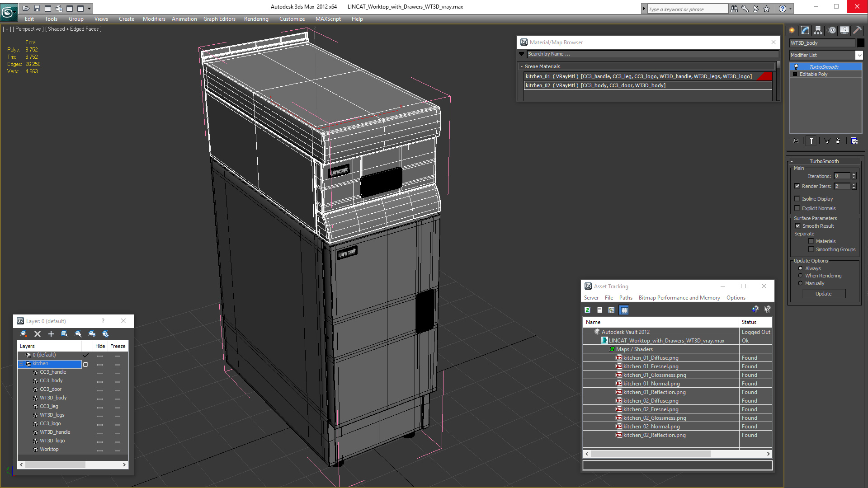Click Configure Modifier Sets icon
The width and height of the screenshot is (868, 488).
click(x=854, y=141)
